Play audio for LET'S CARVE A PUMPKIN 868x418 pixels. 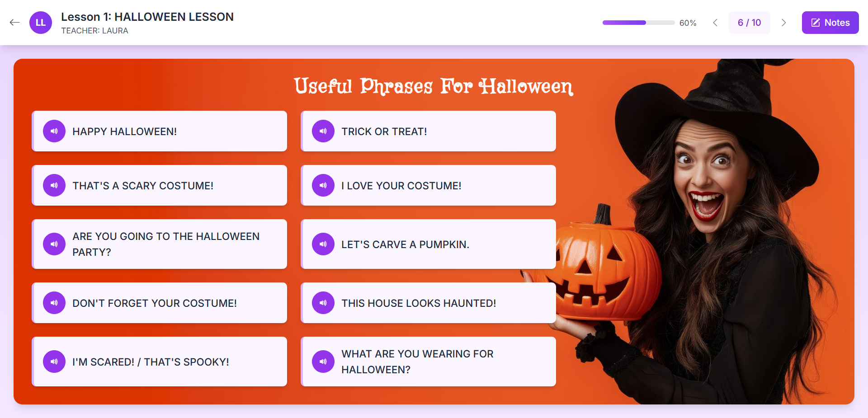click(x=323, y=244)
